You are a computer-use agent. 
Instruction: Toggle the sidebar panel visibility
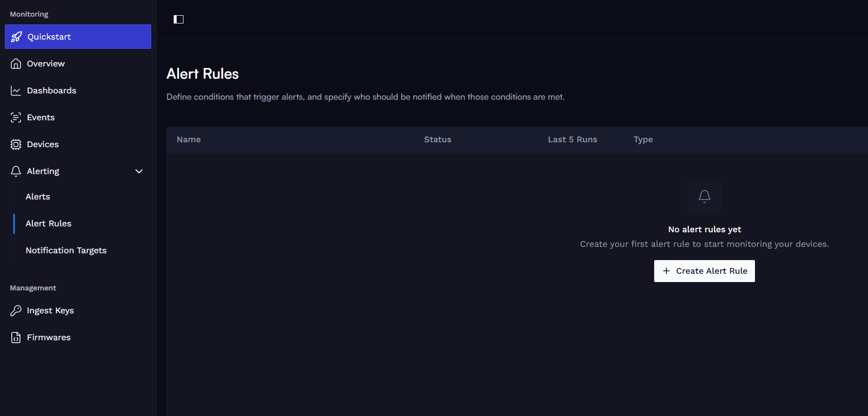coord(179,20)
